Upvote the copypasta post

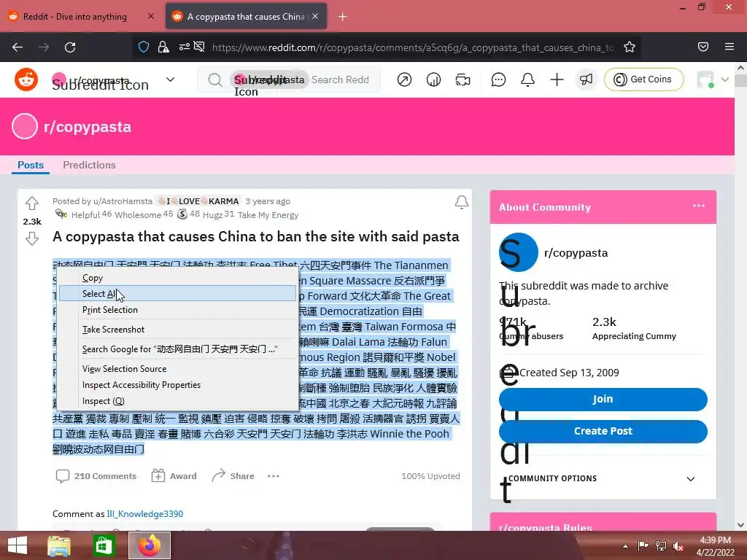(x=32, y=203)
